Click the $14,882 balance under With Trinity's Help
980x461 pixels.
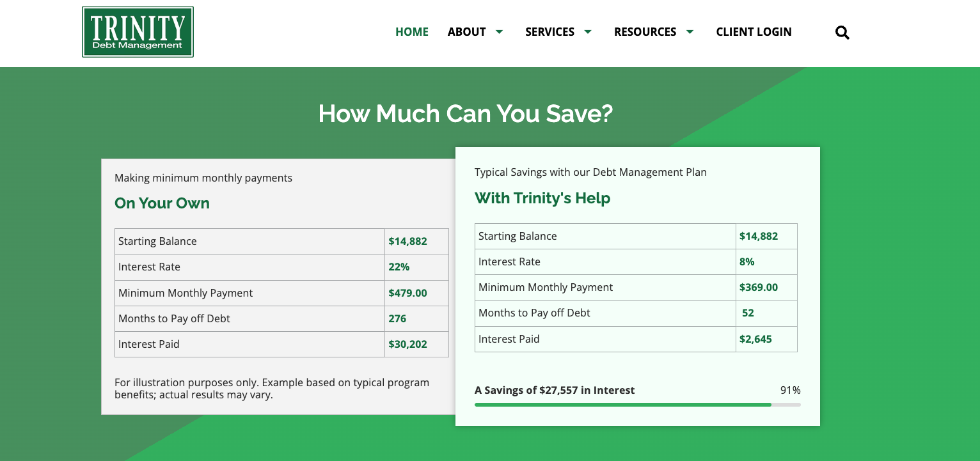(x=759, y=236)
